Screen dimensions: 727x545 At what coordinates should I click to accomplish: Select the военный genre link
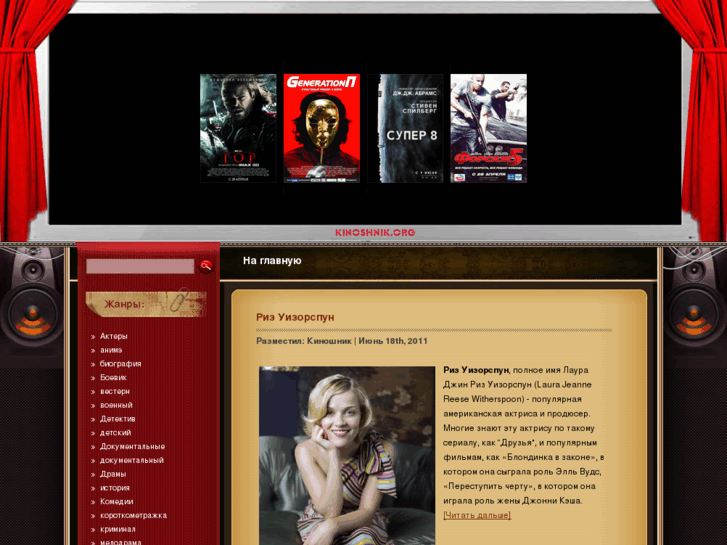(116, 405)
